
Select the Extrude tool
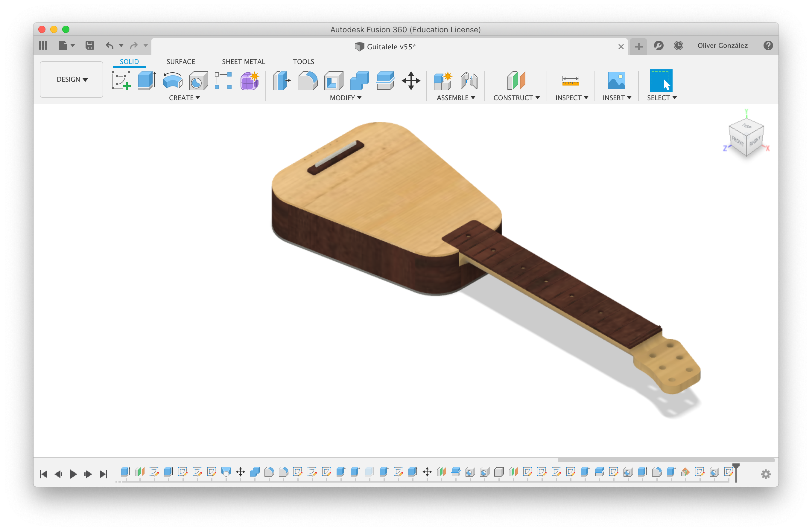tap(147, 80)
